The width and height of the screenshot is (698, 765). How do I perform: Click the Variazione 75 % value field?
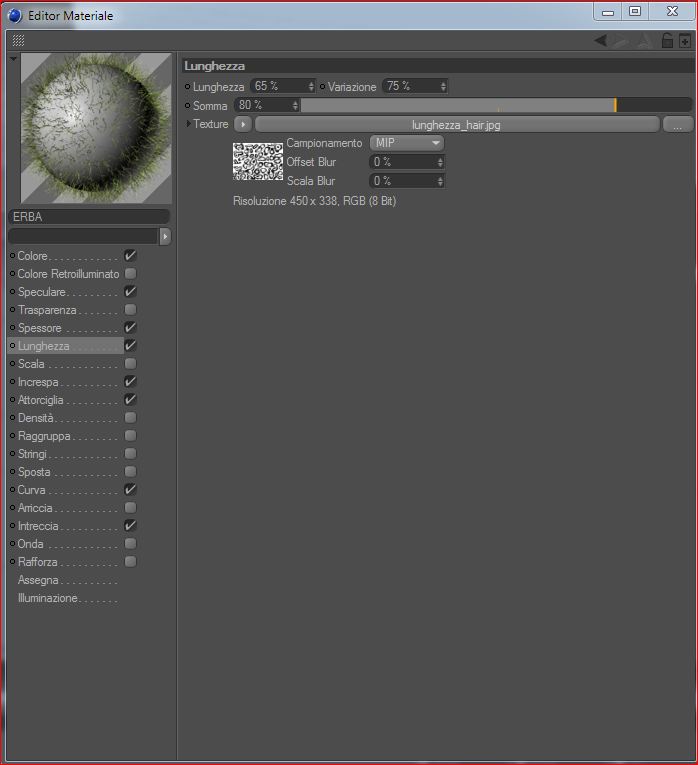pyautogui.click(x=415, y=86)
